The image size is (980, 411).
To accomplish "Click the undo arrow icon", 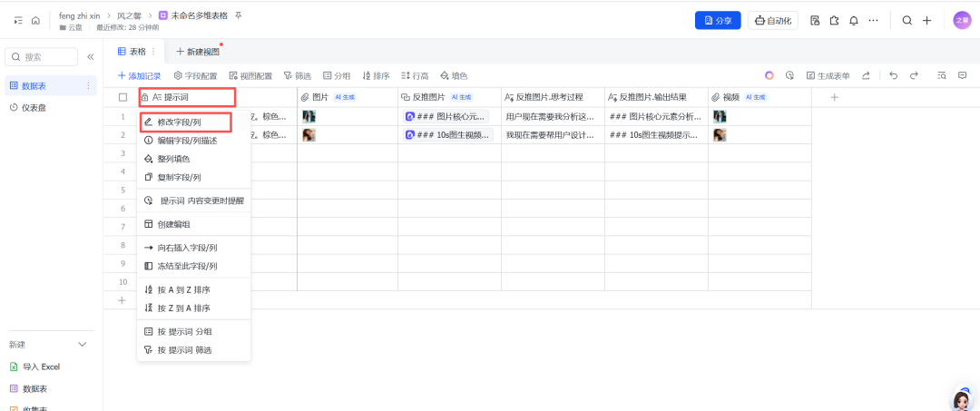I will (893, 75).
